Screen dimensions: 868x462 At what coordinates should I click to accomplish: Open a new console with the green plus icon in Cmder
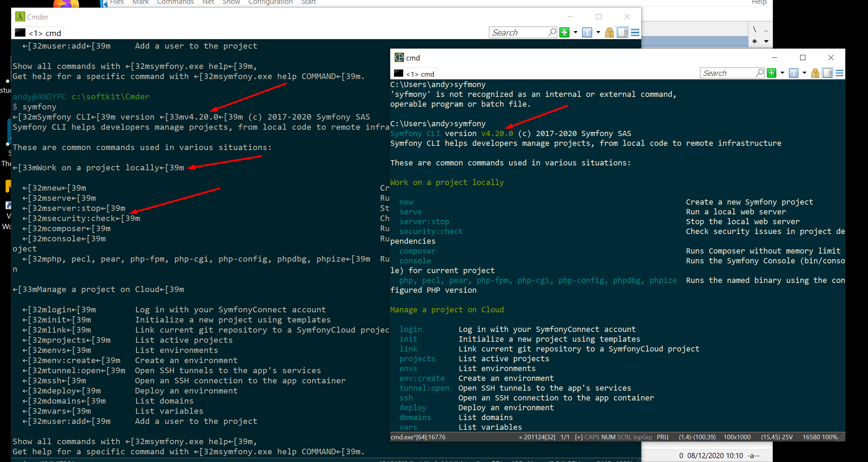click(x=564, y=32)
